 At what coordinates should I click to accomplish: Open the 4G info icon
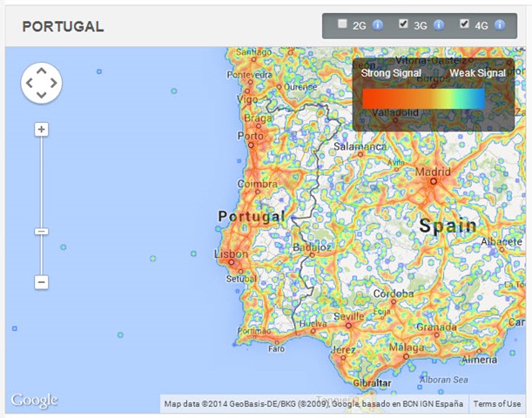pyautogui.click(x=500, y=25)
